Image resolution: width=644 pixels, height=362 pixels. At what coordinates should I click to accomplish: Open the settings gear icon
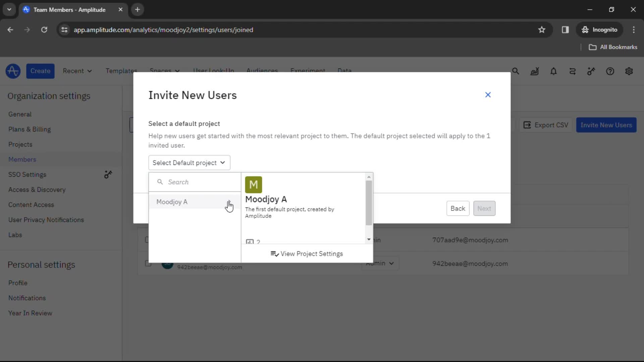629,71
